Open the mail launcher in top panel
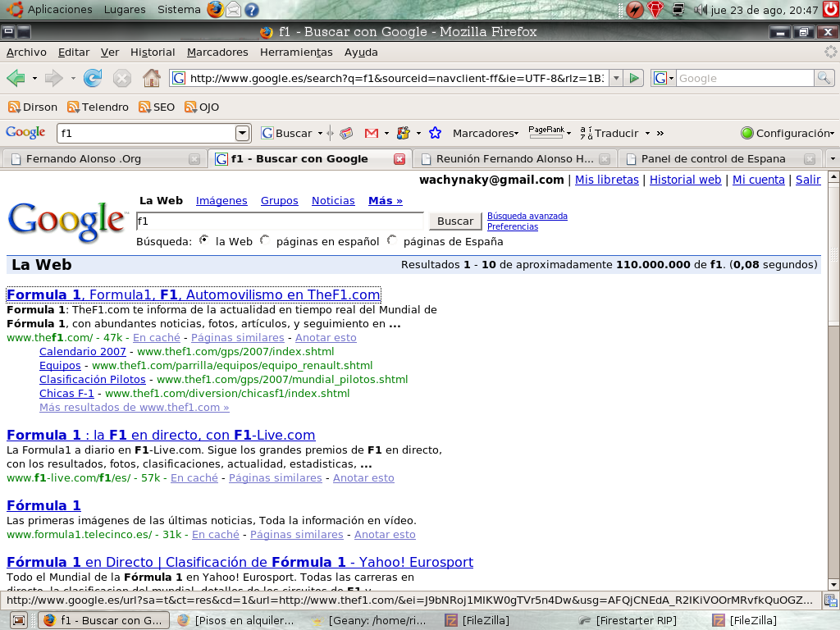The height and width of the screenshot is (630, 840). [x=233, y=9]
